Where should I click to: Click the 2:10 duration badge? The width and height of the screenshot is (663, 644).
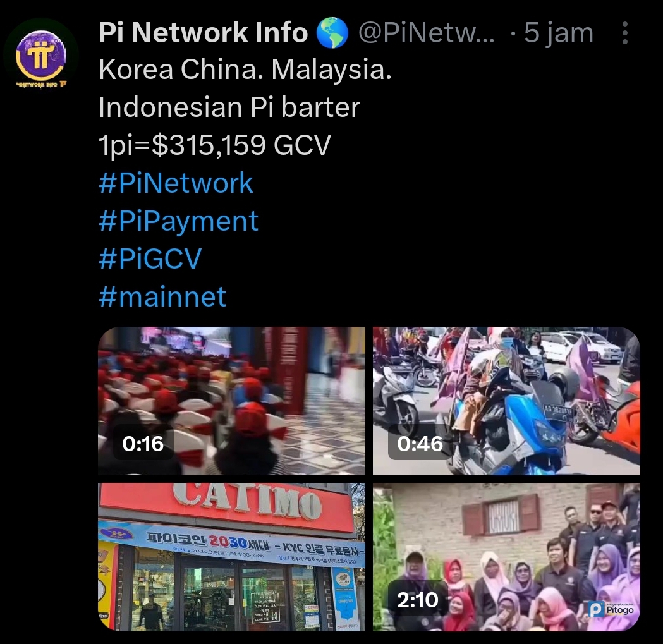[x=418, y=600]
